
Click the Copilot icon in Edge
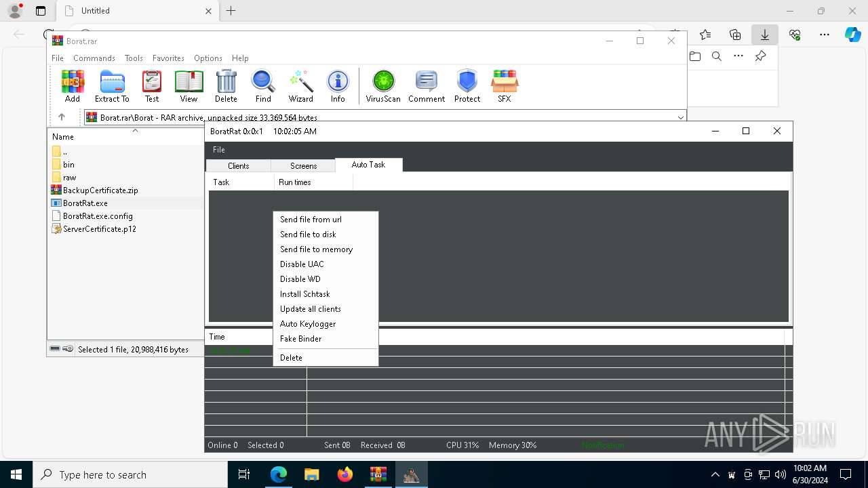852,35
